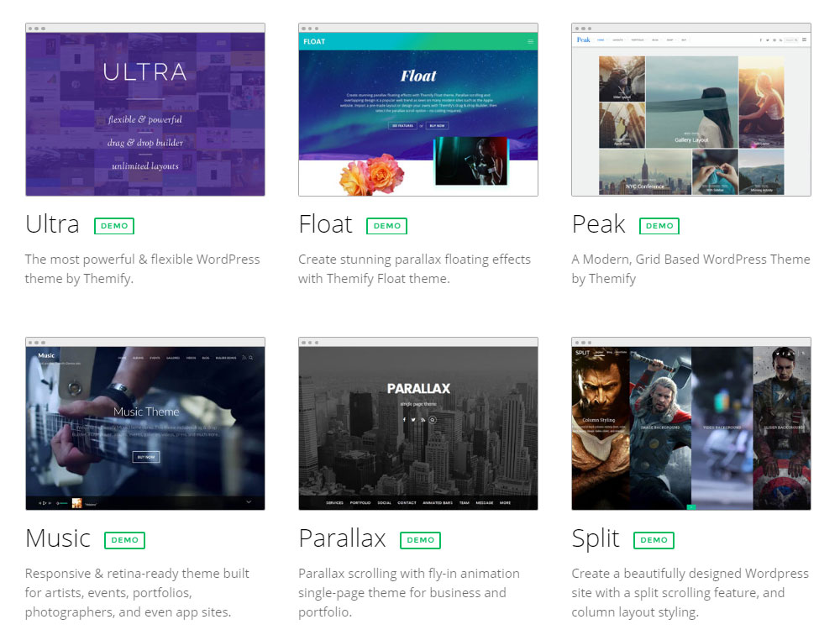The height and width of the screenshot is (635, 840).
Task: Click the Thor column in Split preview
Action: [x=660, y=428]
